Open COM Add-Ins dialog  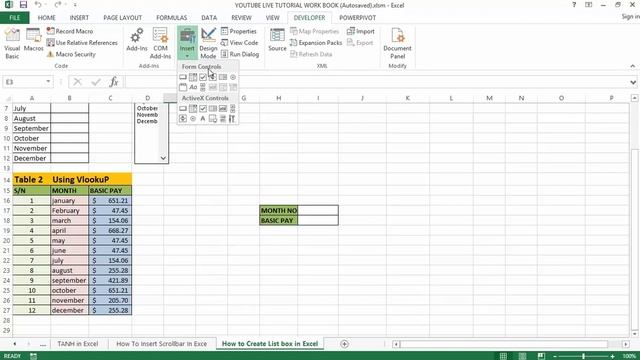(160, 44)
